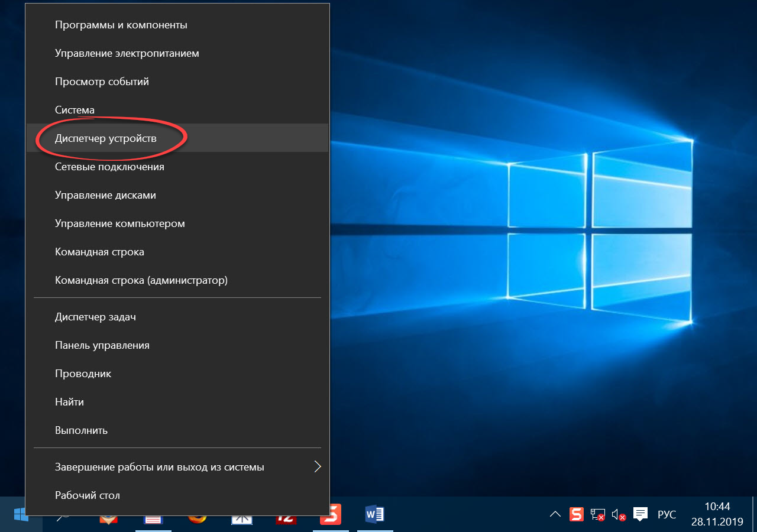Expand the shutdown submenu chevron arrow
Screen dimensions: 757x532
tap(318, 467)
